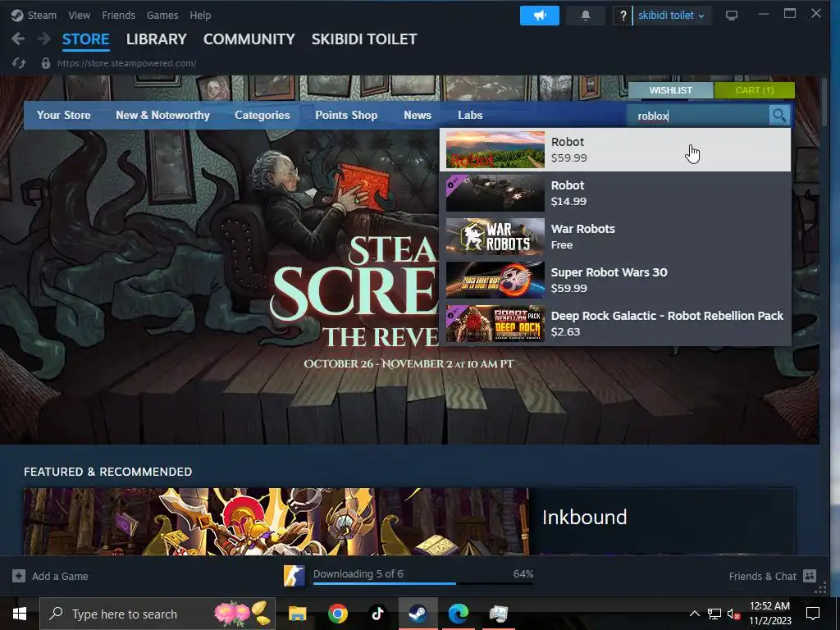Open the CART (1) button

(755, 90)
